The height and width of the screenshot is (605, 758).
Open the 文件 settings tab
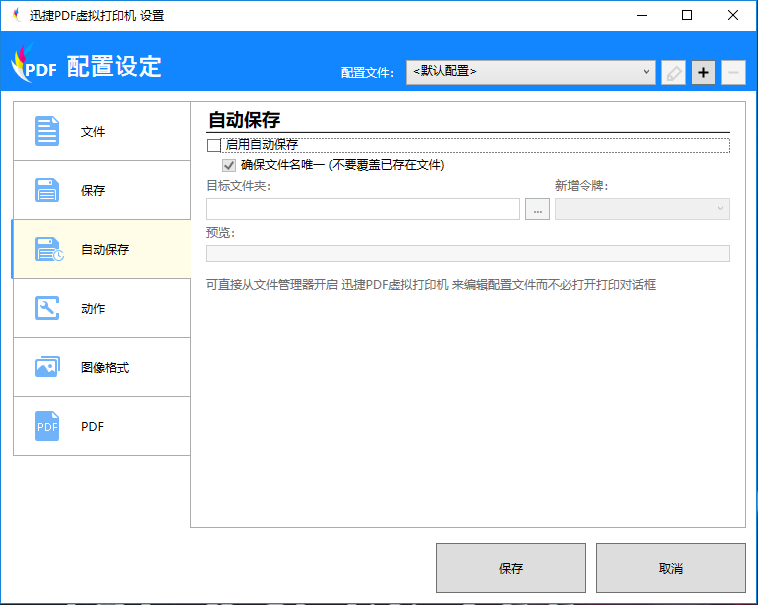[102, 131]
